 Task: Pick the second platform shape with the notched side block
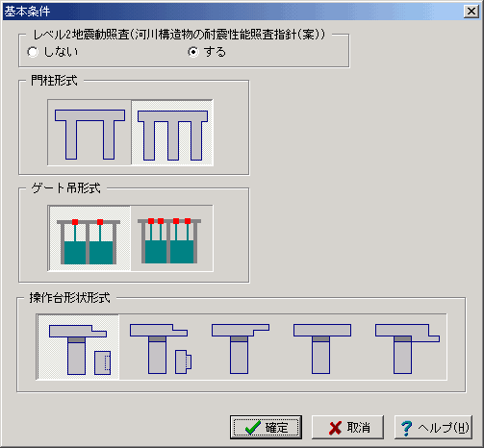tap(160, 347)
